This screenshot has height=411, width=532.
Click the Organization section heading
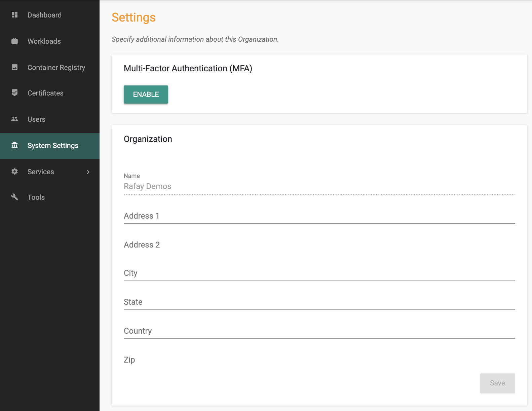148,139
